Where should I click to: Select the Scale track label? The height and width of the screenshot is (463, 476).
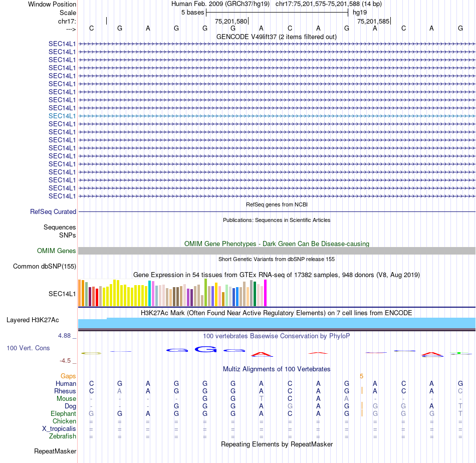pos(68,13)
